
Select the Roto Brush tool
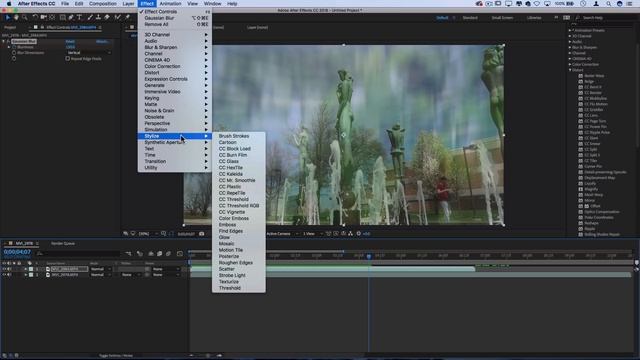point(118,18)
